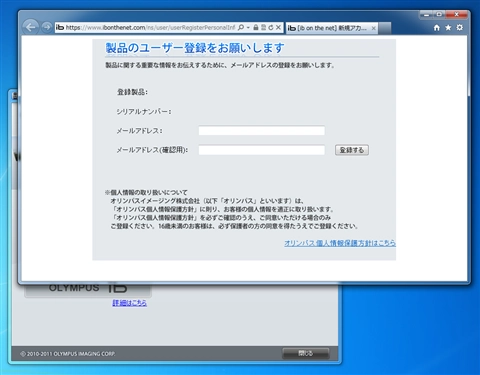The height and width of the screenshot is (375, 480).
Task: Click the OLYMPUS ib logo in back window
Action: click(x=88, y=288)
